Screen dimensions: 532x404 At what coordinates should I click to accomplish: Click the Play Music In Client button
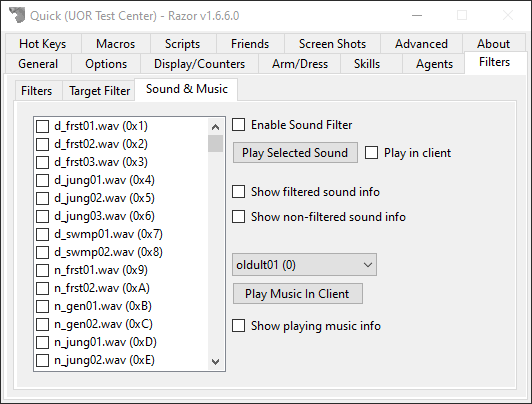[298, 294]
